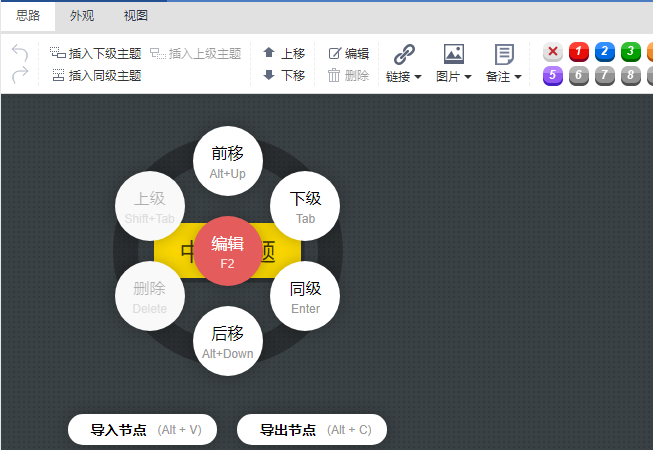Click the note page icon
The width and height of the screenshot is (653, 450).
(x=504, y=54)
